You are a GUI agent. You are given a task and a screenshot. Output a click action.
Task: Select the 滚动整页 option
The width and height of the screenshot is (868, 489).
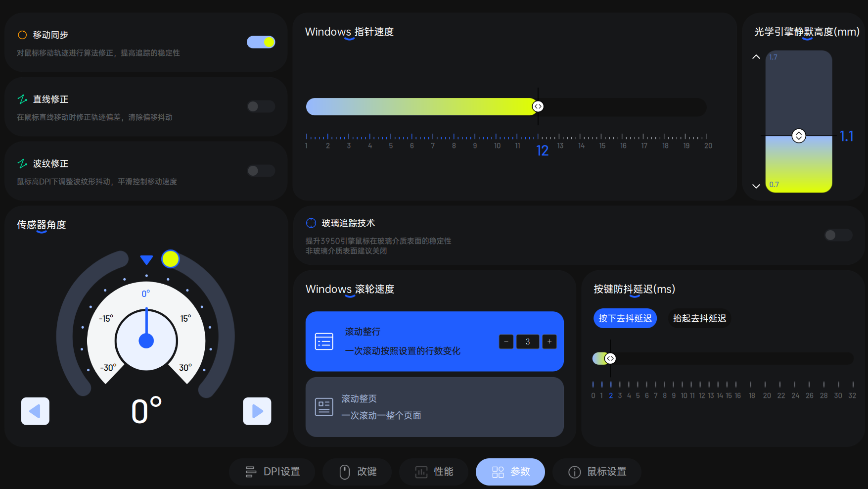click(435, 407)
